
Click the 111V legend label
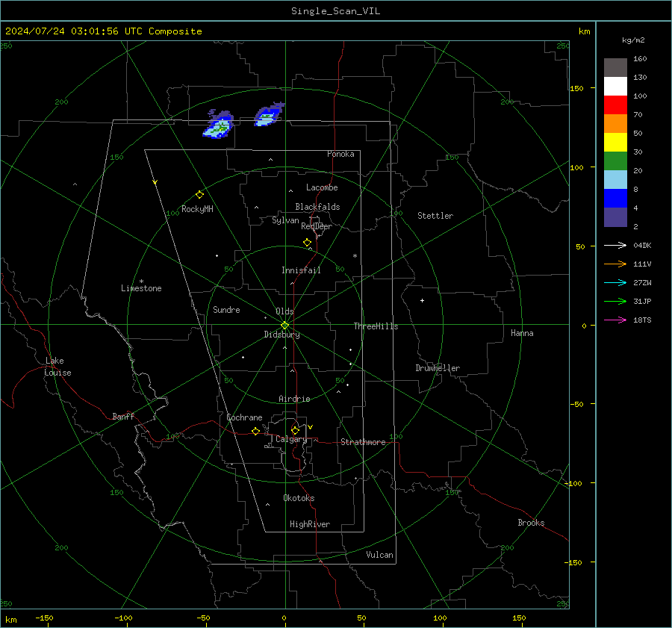(642, 264)
